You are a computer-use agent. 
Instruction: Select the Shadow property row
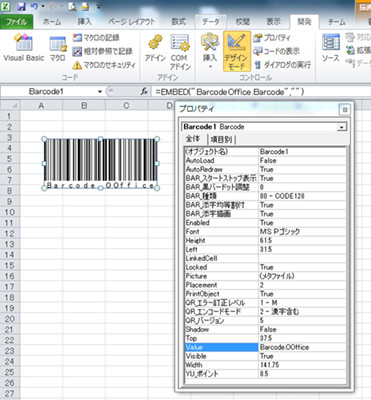coord(265,329)
